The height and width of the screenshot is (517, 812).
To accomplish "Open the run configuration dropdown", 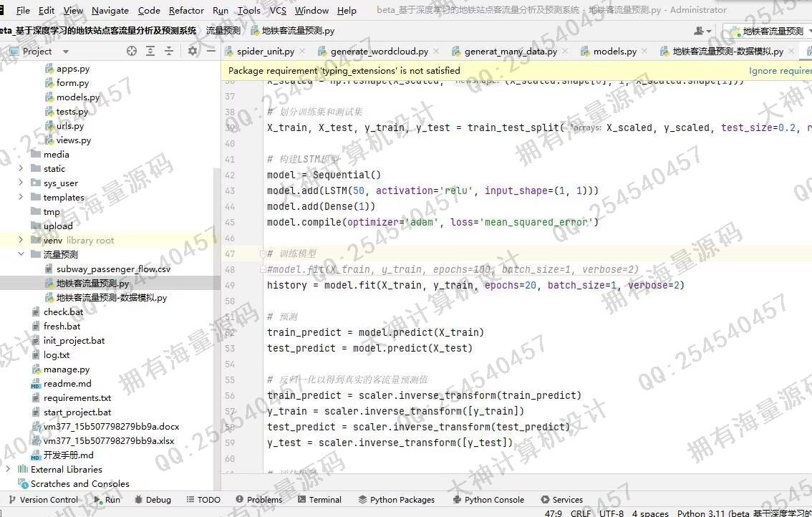I will 768,31.
